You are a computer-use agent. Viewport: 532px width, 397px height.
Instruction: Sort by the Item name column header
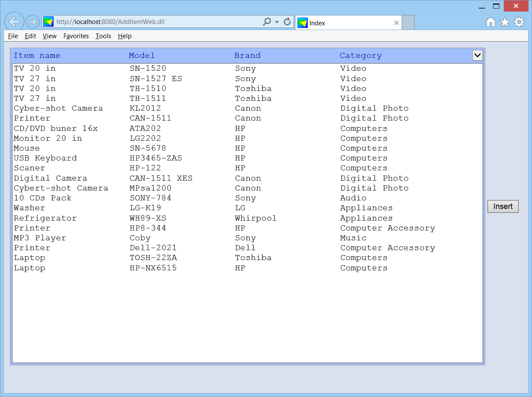click(x=37, y=55)
